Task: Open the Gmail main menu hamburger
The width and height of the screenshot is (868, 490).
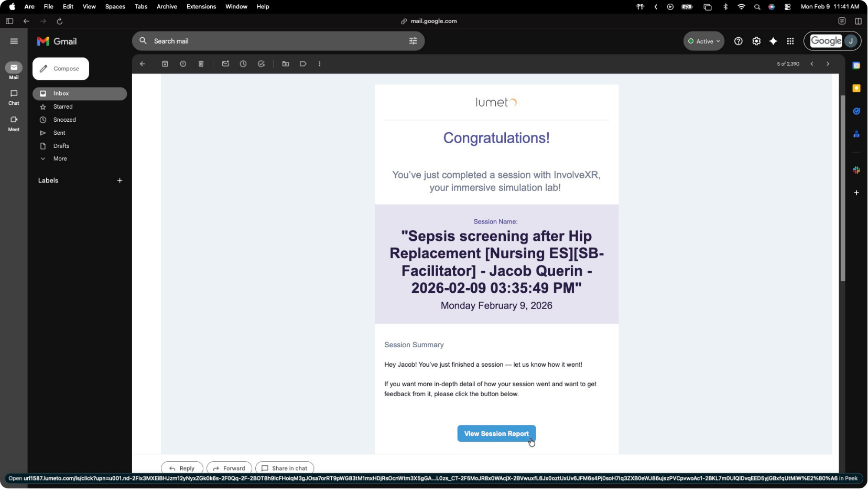Action: (x=14, y=41)
